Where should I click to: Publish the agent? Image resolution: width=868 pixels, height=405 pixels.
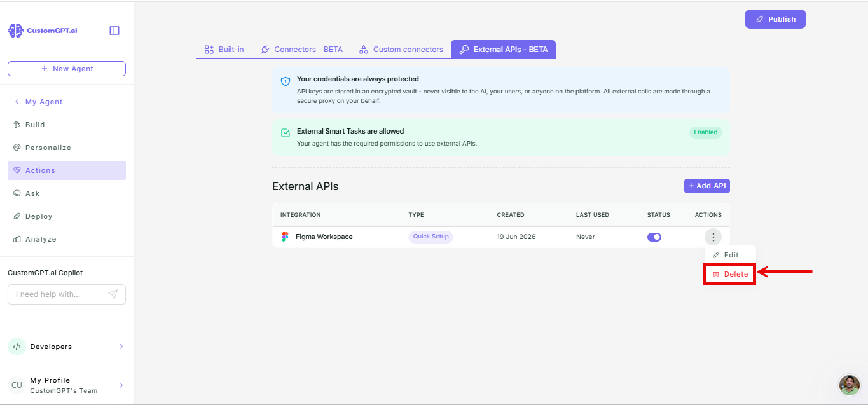point(775,19)
